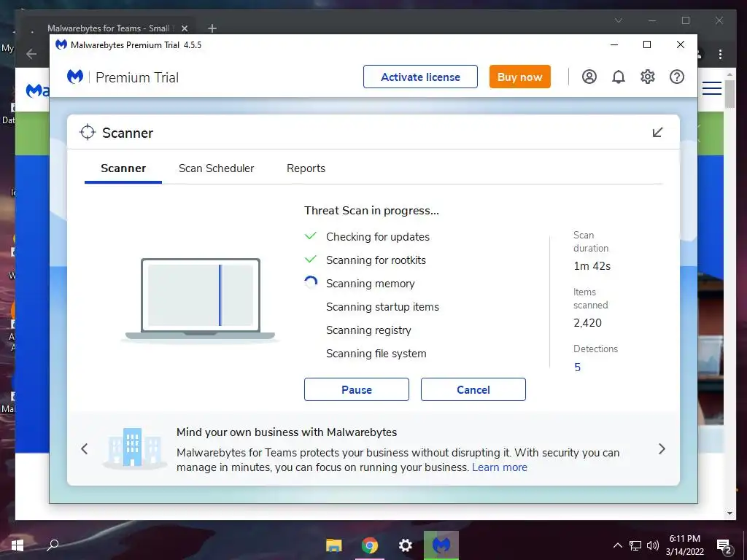Open browser tab search dropdown arrow
Image resolution: width=747 pixels, height=560 pixels.
619,20
